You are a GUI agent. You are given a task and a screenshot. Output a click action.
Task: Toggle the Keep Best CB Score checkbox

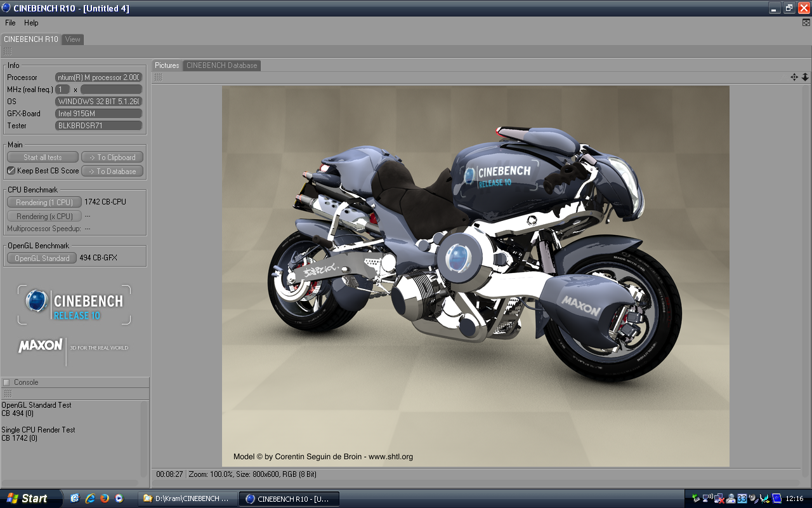click(x=11, y=171)
